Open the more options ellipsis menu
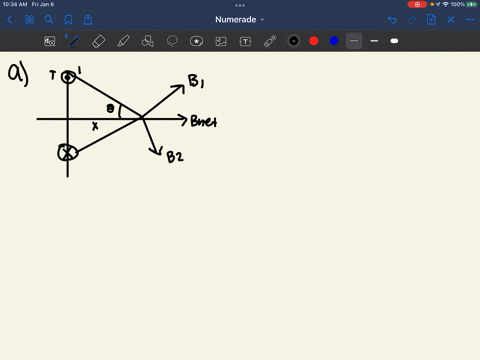480x360 pixels. (470, 20)
